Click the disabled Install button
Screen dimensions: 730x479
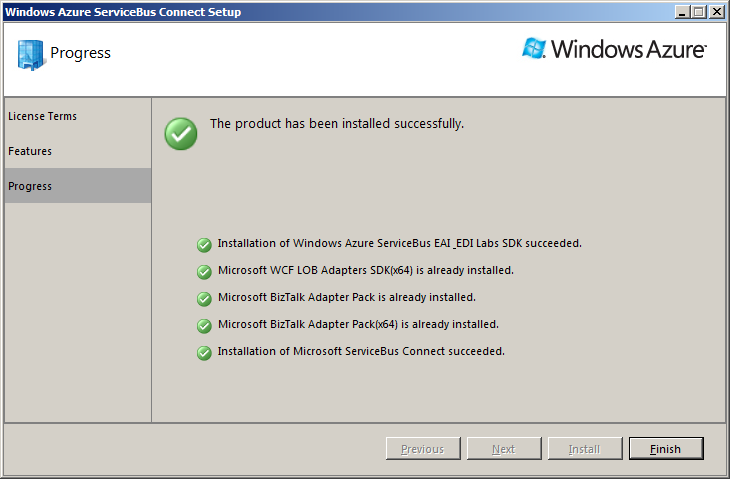tap(585, 448)
